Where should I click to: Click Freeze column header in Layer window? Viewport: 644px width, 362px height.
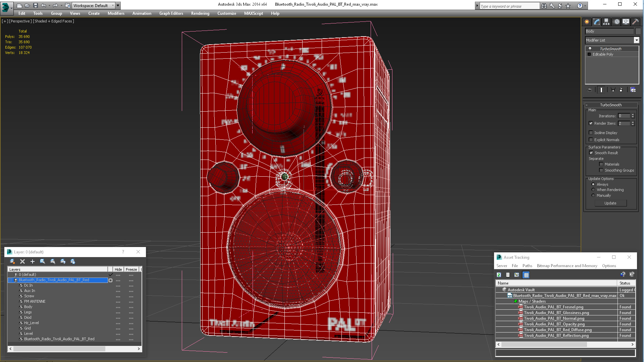tap(131, 269)
